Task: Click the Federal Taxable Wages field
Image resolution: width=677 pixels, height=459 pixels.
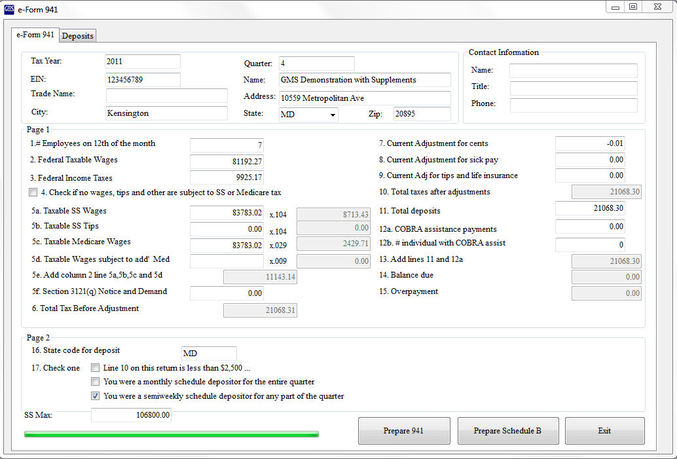Action: pyautogui.click(x=227, y=161)
